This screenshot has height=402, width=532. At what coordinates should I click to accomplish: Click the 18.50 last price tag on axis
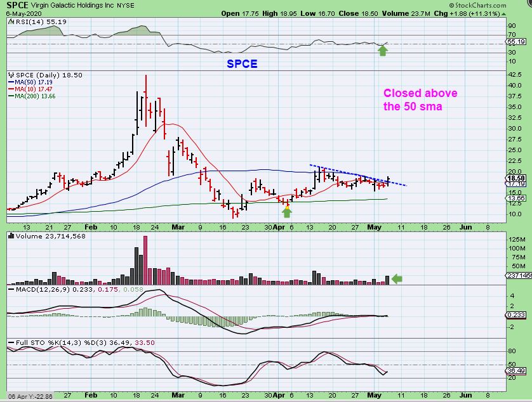[x=516, y=178]
